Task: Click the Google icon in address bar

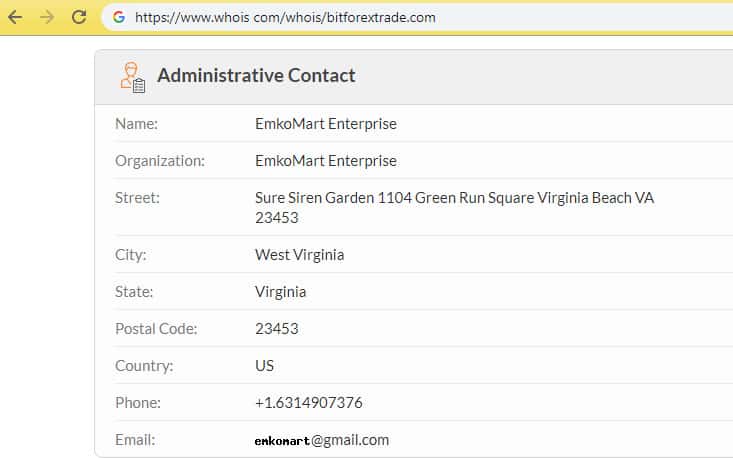Action: [119, 17]
